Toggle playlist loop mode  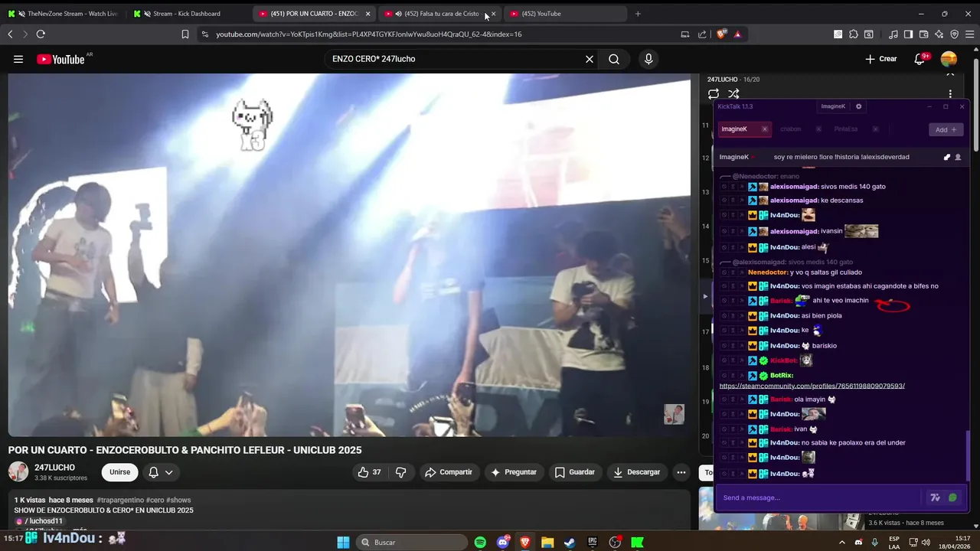pyautogui.click(x=713, y=93)
